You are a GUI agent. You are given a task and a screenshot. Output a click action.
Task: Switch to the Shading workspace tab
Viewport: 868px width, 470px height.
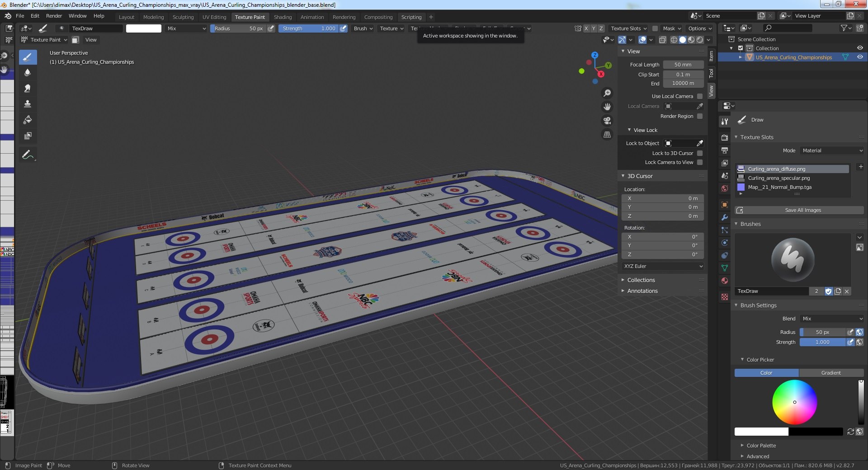tap(283, 17)
